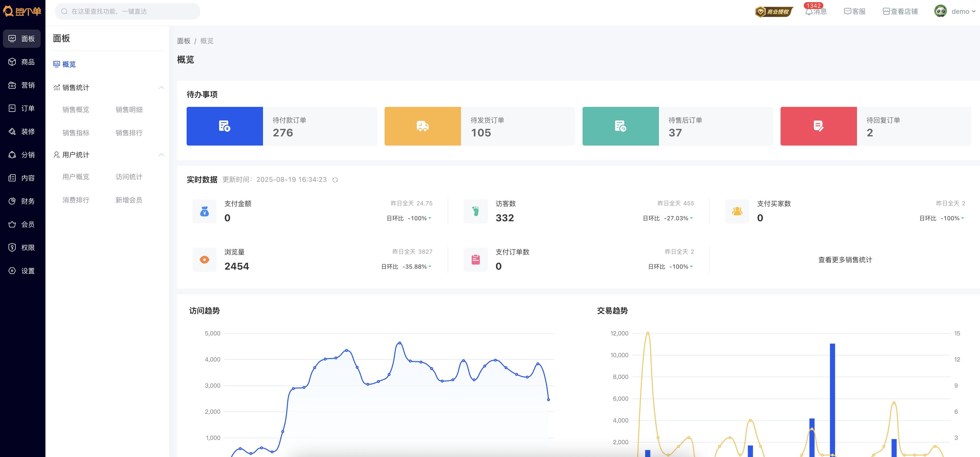The width and height of the screenshot is (980, 457).
Task: Collapse the 销售统计 section
Action: pyautogui.click(x=161, y=88)
